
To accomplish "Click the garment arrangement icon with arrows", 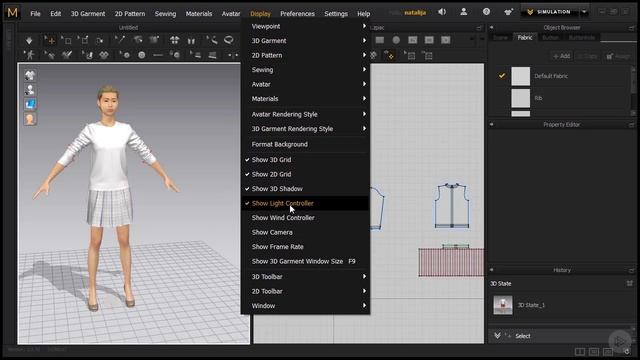I will (174, 40).
